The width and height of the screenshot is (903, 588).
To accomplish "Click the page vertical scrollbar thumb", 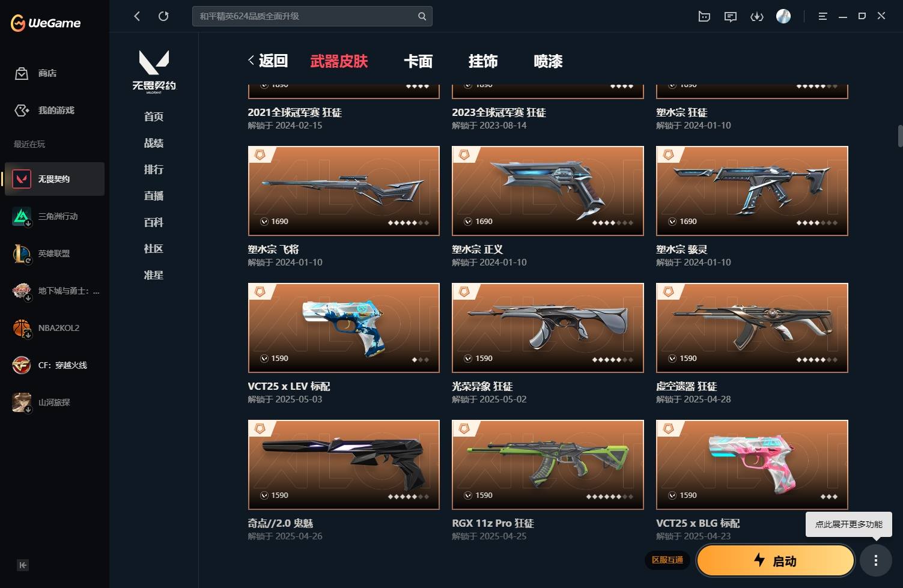I will point(900,136).
